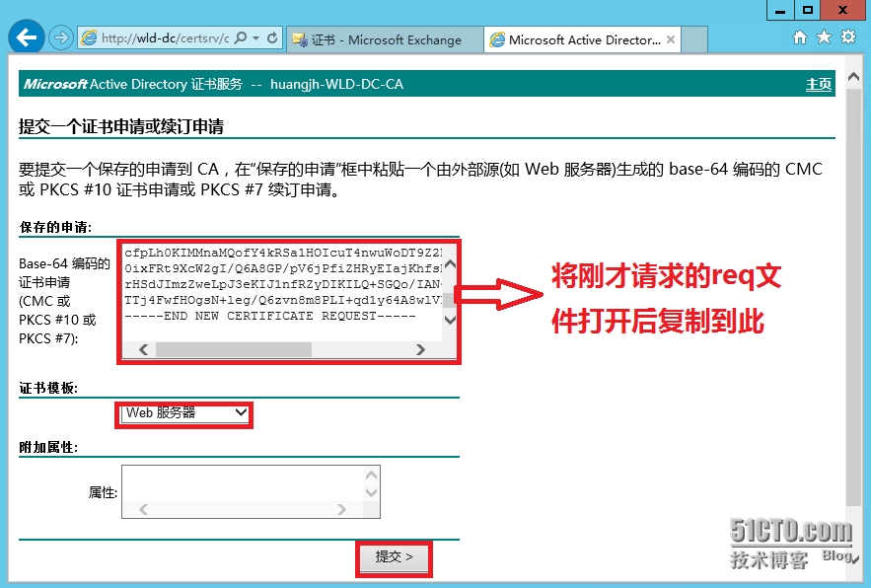The image size is (871, 588).
Task: Open the Web 服务器 certificate template dropdown
Action: [183, 413]
